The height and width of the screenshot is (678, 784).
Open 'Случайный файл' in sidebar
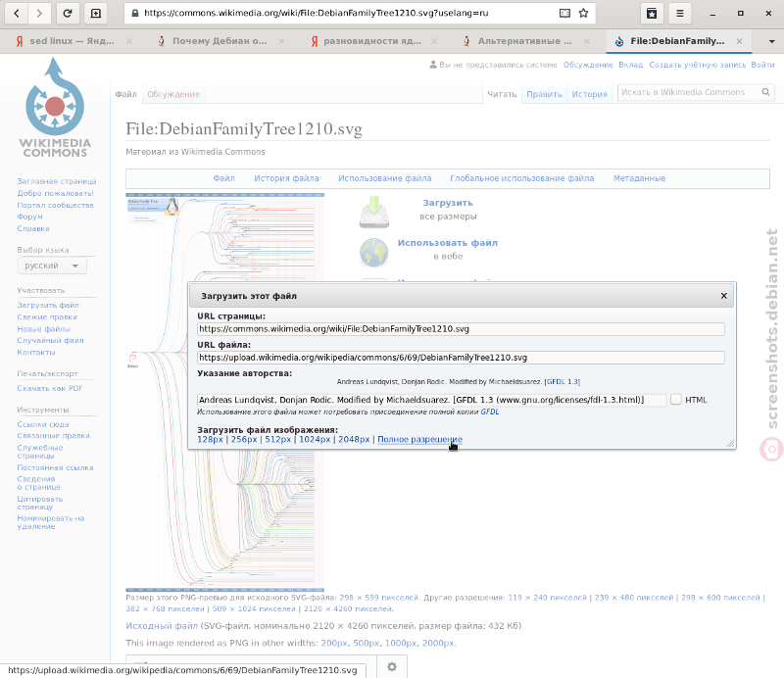[51, 341]
